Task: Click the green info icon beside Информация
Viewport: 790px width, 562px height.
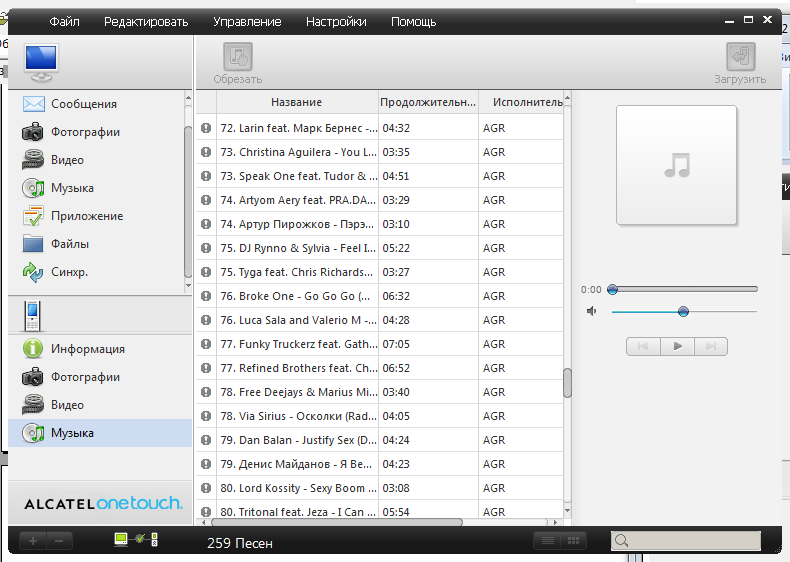Action: pyautogui.click(x=33, y=349)
